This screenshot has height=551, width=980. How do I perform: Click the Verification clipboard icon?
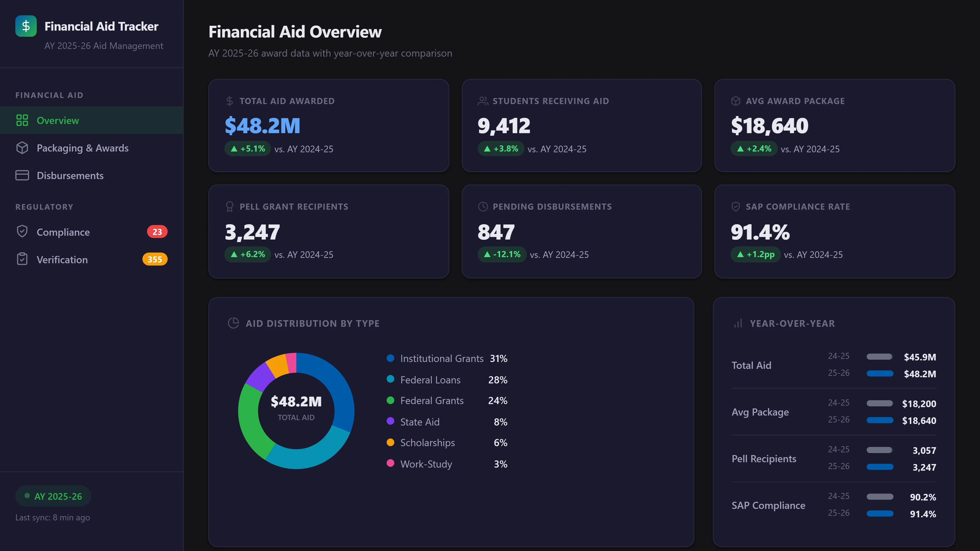[22, 259]
